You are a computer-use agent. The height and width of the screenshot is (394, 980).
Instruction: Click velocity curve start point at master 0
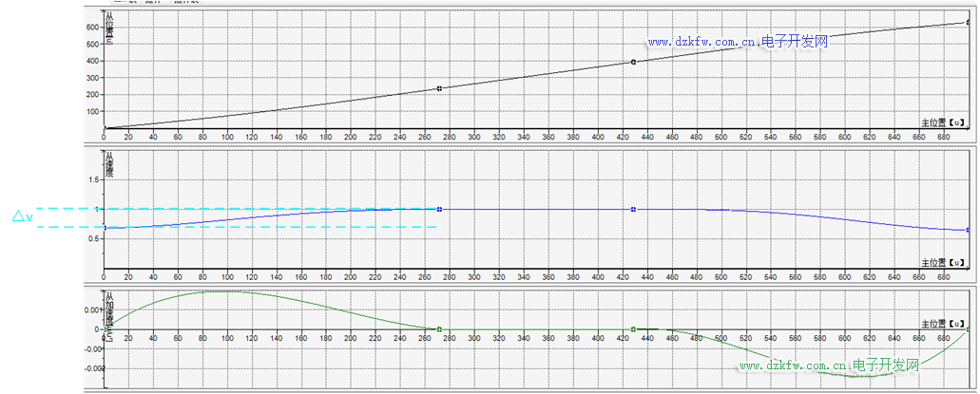[x=105, y=228]
